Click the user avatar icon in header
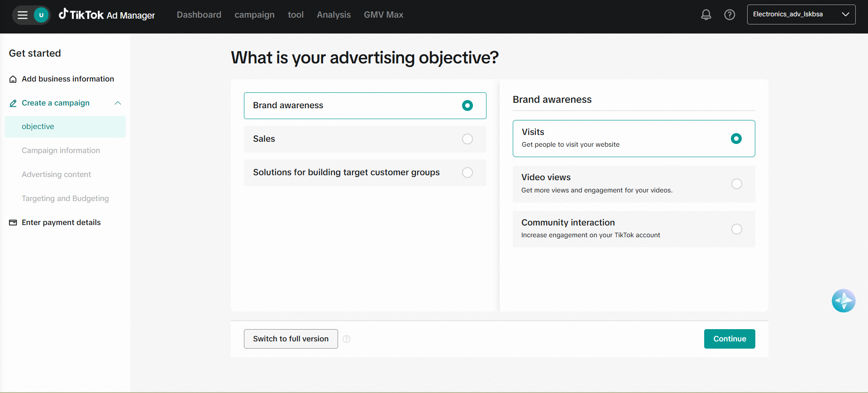Viewport: 868px width, 393px height. click(x=41, y=15)
